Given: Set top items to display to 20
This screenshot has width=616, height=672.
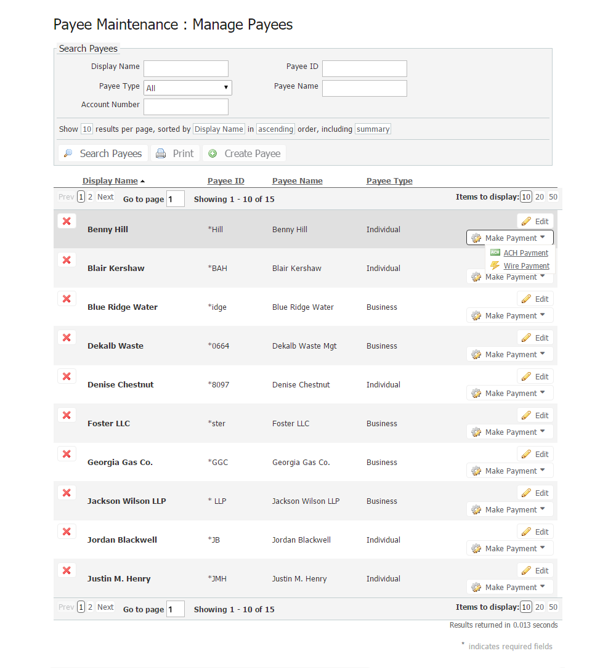Looking at the screenshot, I should 540,197.
